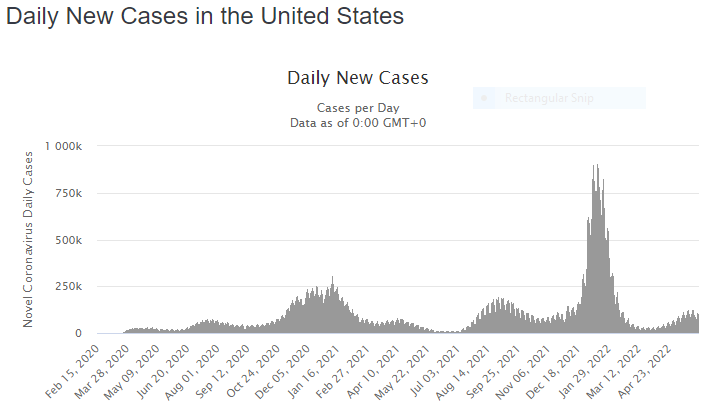Viewport: 714px width, 409px height.
Task: Click the 'Novel Coronavirus Daily Cases' axis title
Action: pos(29,236)
